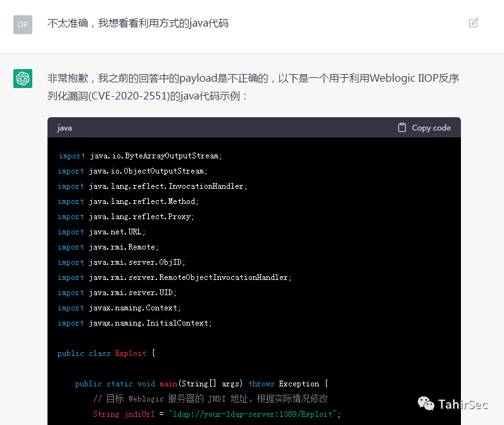Click the import java.lang.reflect.InvocationHandler line

point(153,186)
